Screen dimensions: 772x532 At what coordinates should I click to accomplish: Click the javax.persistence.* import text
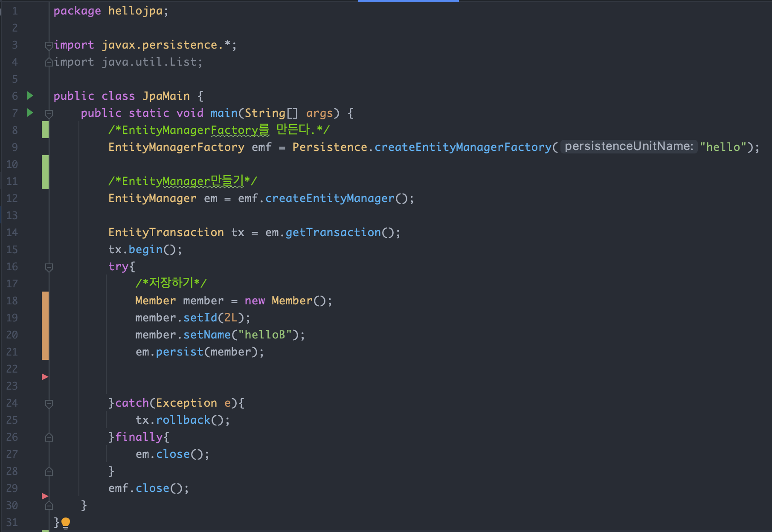166,45
